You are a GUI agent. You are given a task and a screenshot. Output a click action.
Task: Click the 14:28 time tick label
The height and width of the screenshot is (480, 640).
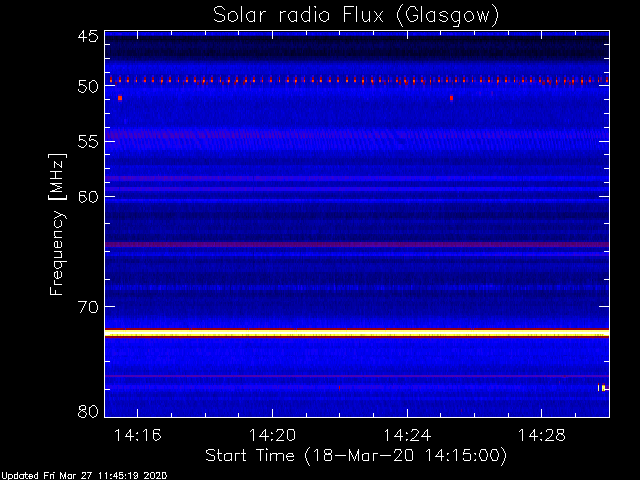point(542,435)
